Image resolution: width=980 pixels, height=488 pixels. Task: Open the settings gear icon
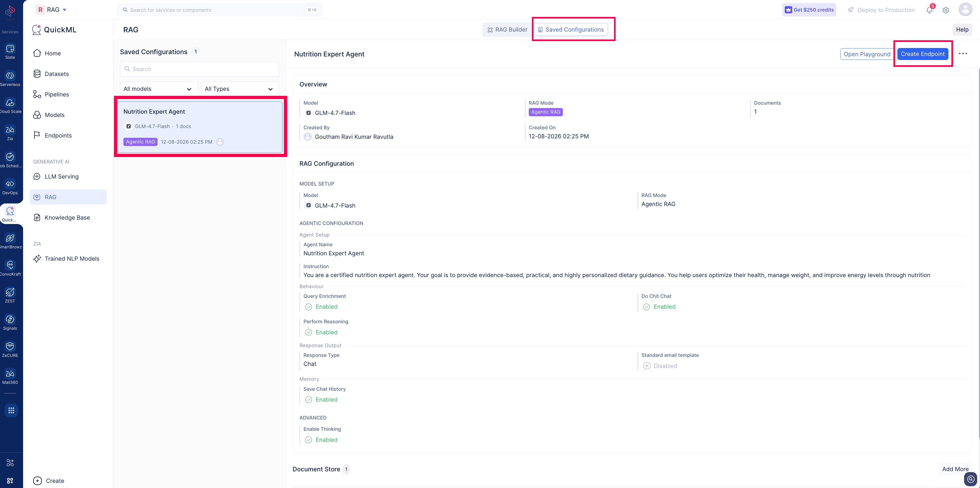[946, 10]
